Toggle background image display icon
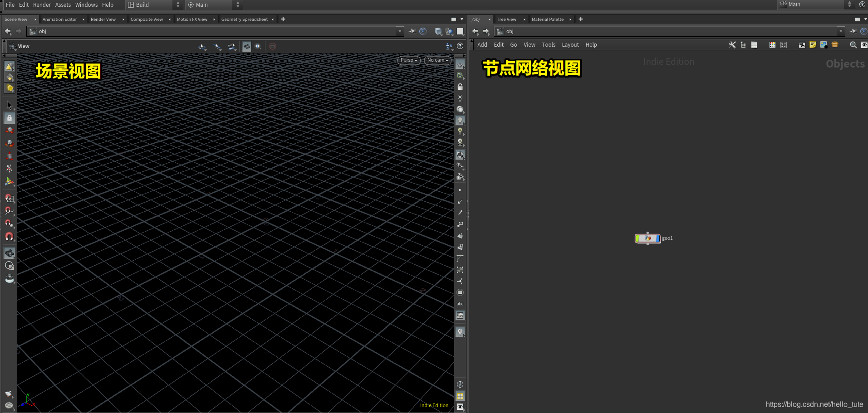 pos(460,316)
